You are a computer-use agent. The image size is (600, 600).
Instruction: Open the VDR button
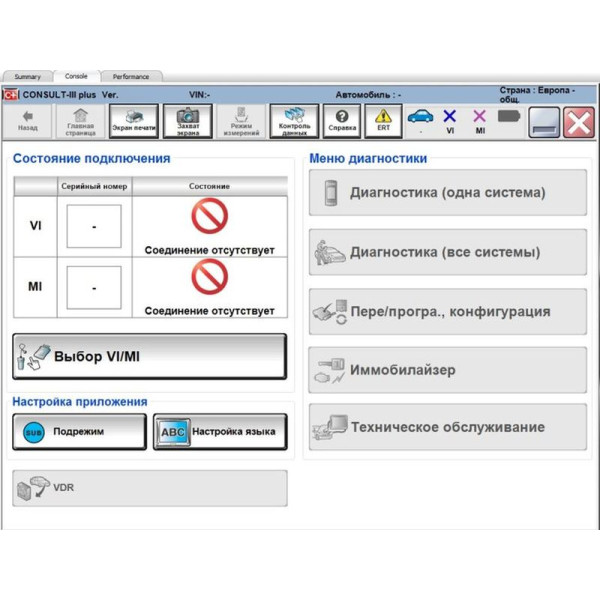[x=150, y=488]
